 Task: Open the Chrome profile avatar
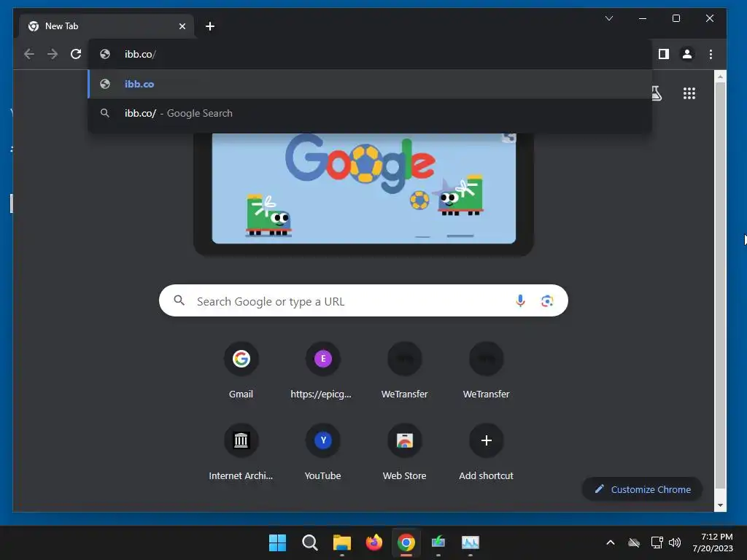pyautogui.click(x=687, y=54)
